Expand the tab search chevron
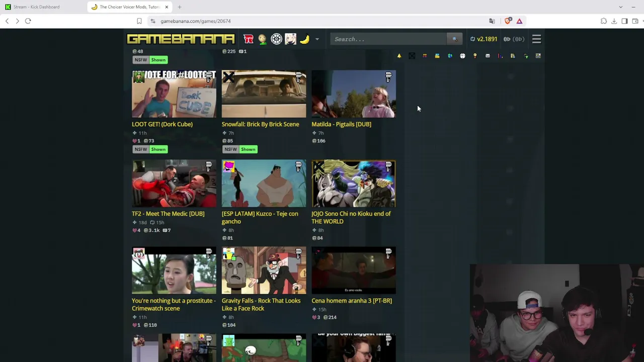 click(620, 7)
